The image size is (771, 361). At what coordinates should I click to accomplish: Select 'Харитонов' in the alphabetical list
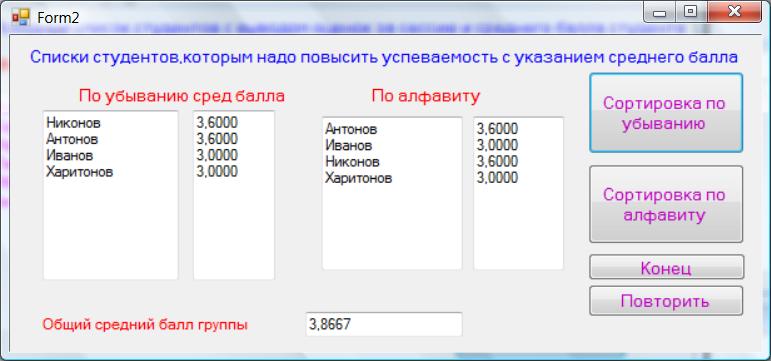358,178
